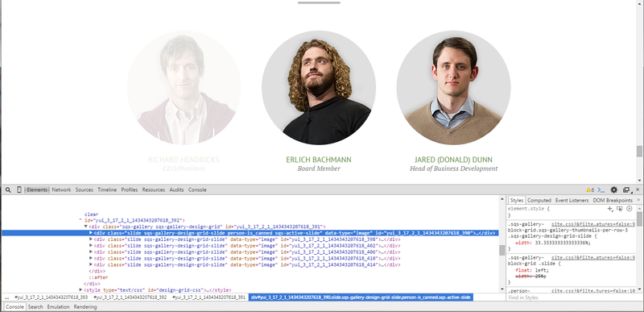
Task: Open the warnings count indicator
Action: 590,190
